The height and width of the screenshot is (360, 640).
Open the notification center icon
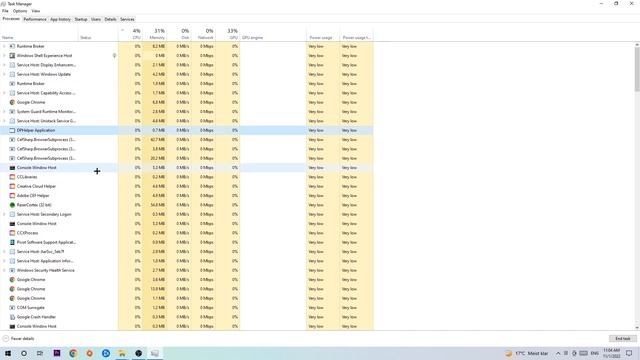click(629, 353)
